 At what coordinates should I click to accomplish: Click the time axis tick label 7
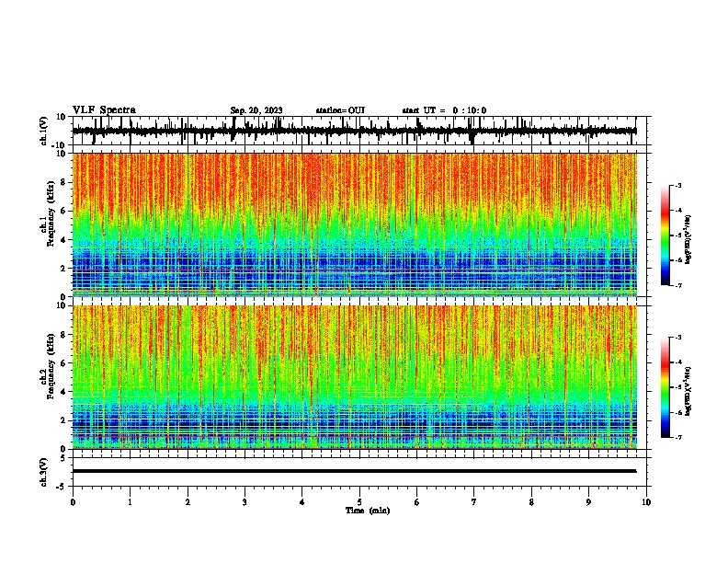click(474, 502)
